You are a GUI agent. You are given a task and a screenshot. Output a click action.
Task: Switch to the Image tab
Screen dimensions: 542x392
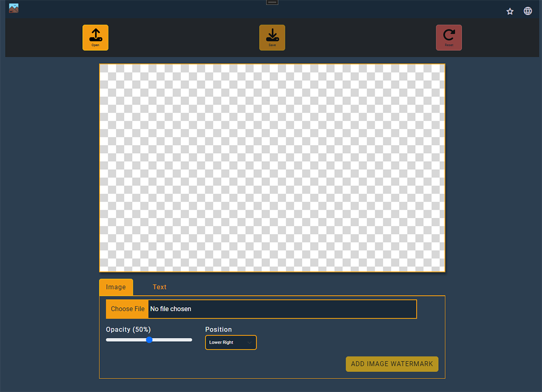click(x=116, y=287)
